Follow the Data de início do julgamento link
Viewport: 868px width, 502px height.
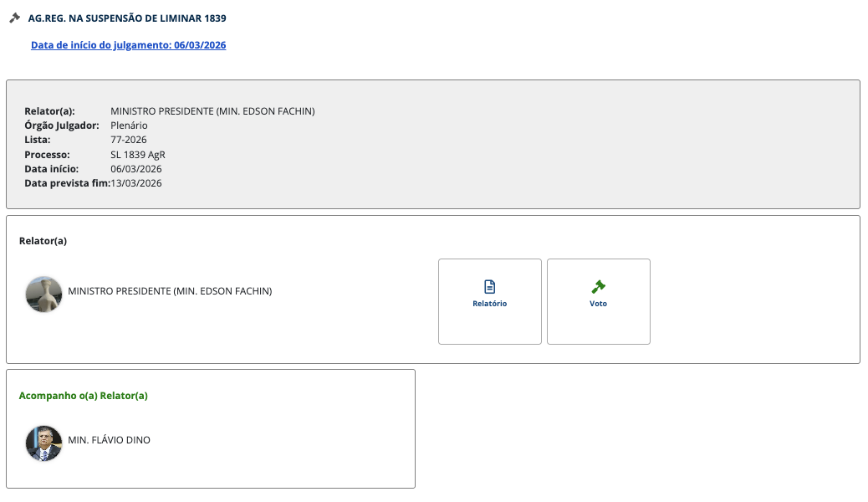coord(129,45)
